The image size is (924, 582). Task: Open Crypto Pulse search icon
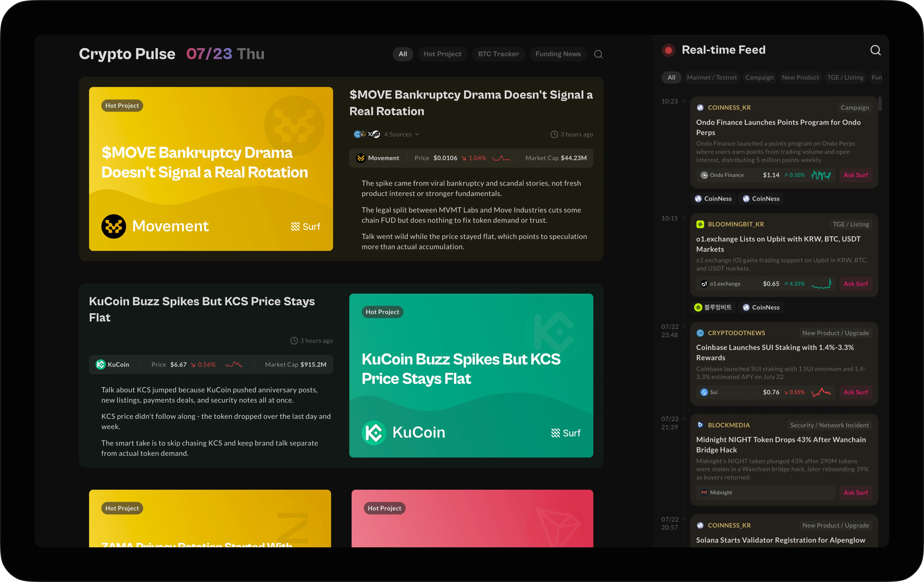pyautogui.click(x=598, y=54)
